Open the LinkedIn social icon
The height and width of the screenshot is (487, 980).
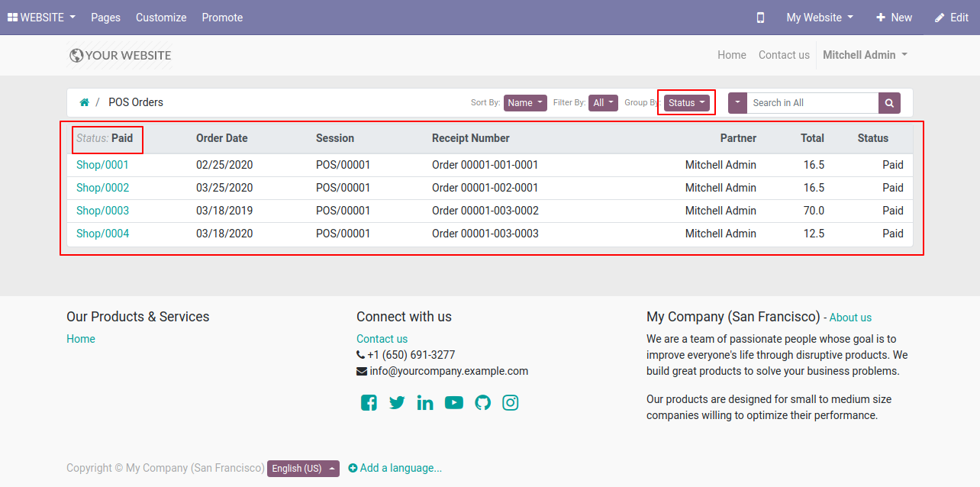(425, 403)
